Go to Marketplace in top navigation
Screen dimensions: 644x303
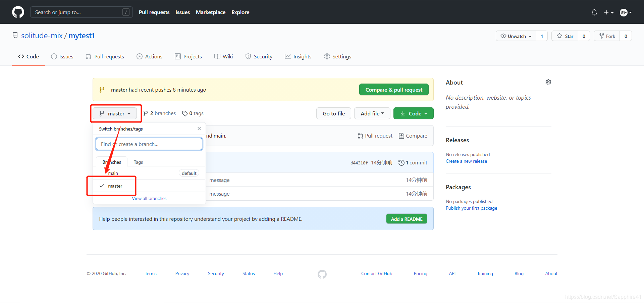click(211, 12)
